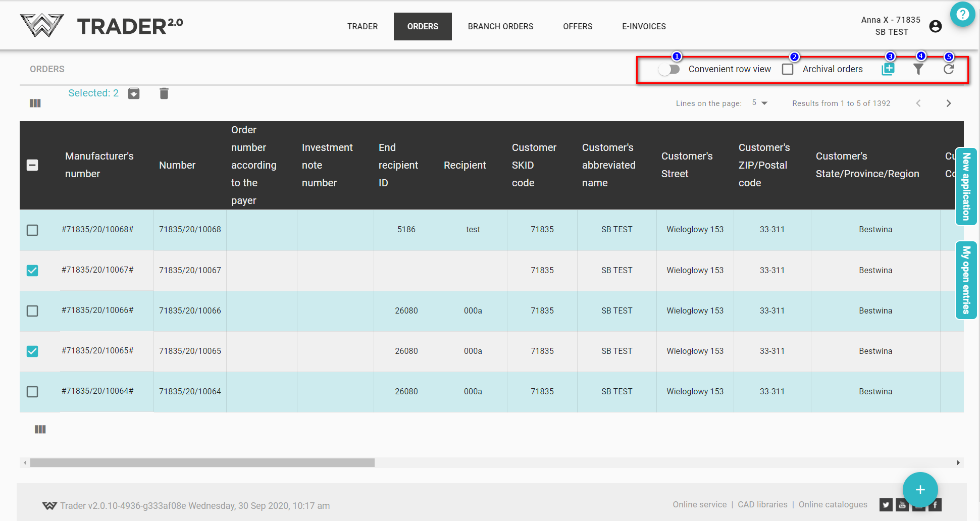Open the user account profile icon

pyautogui.click(x=935, y=26)
